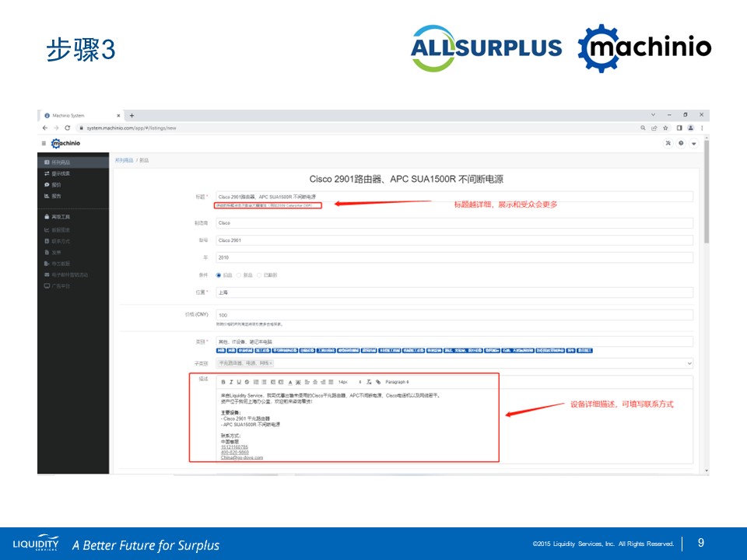Open the account dropdown arrow at top right
Viewport: 747px width, 560px height.
click(x=693, y=143)
